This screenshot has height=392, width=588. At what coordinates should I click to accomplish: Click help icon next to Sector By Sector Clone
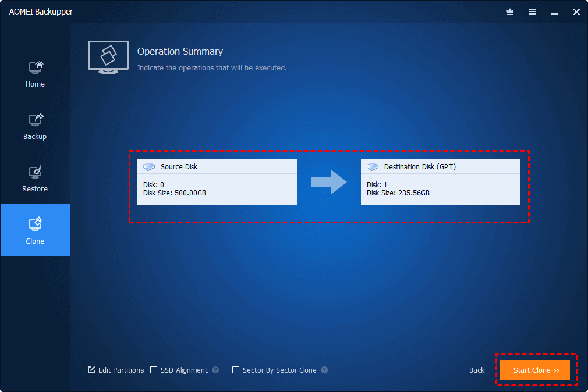(x=324, y=370)
